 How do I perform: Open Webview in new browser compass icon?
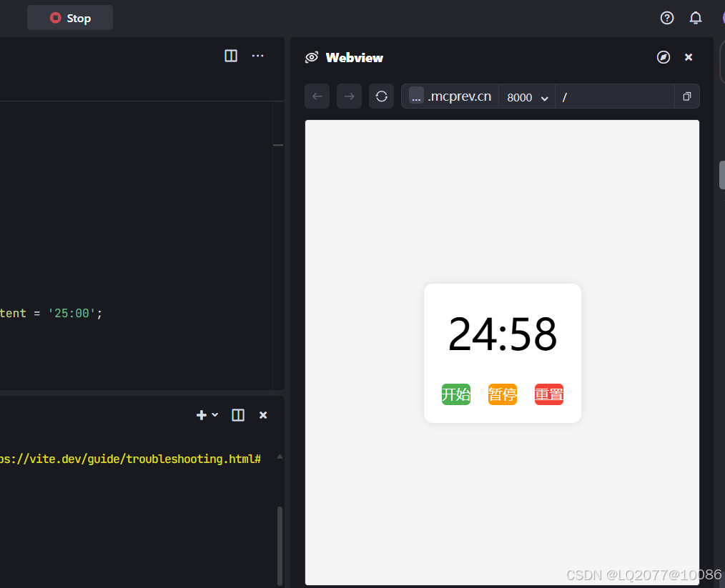664,57
